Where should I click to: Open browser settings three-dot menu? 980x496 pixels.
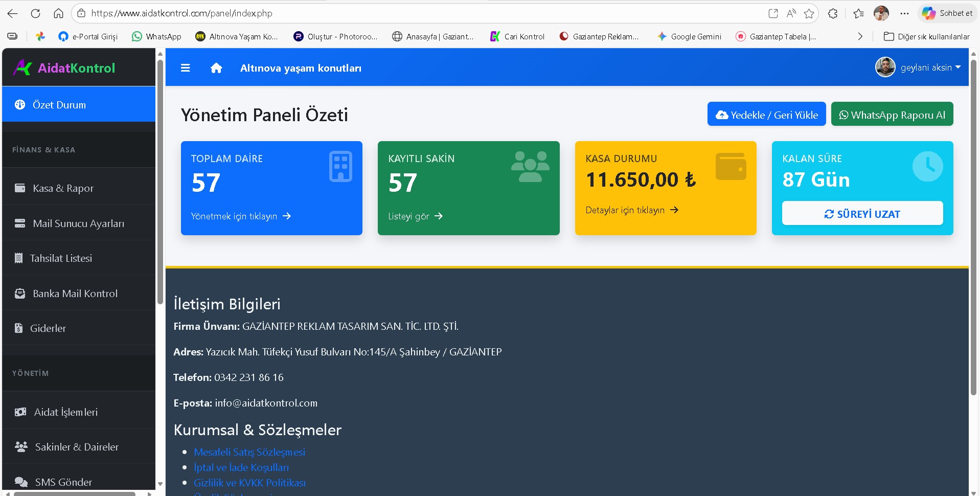coord(904,14)
